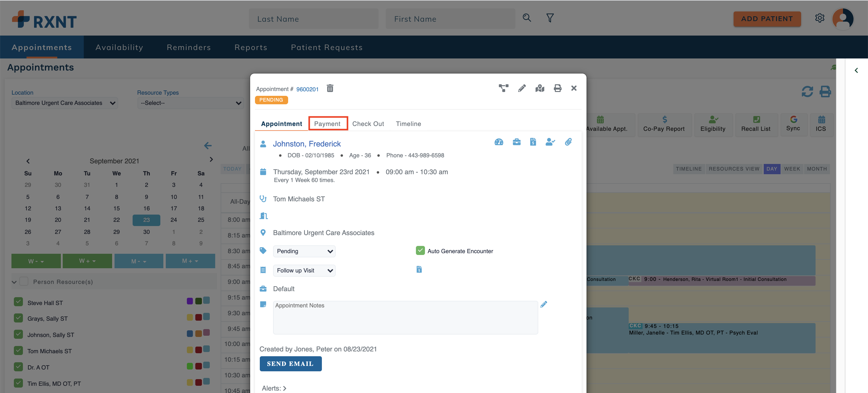Open the patient invoice dollar document icon

533,142
